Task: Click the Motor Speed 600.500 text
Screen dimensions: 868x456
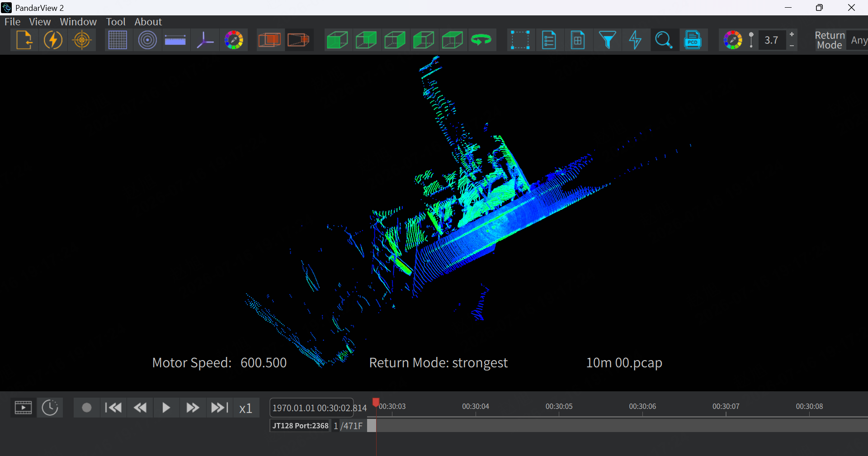Action: tap(219, 363)
